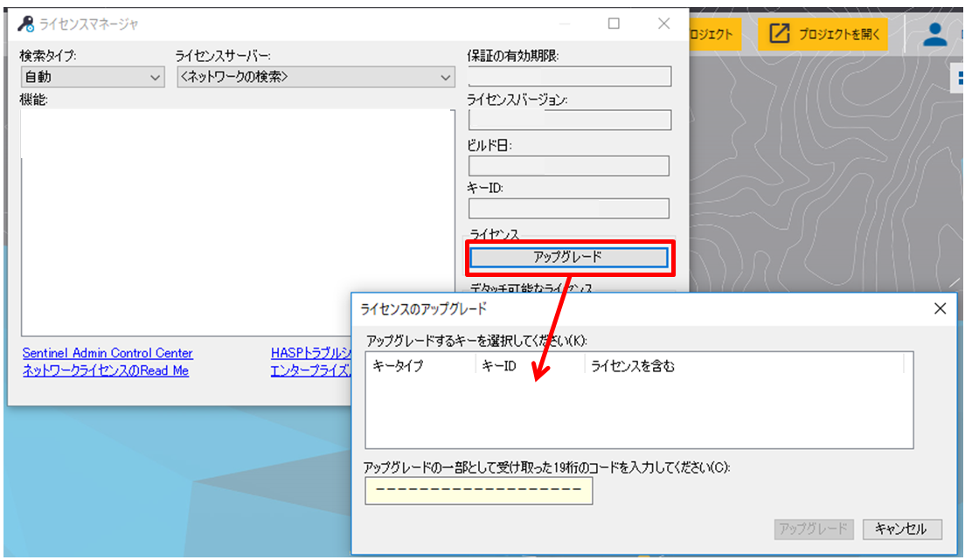965x560 pixels.
Task: Click the キャンセル button
Action: tap(901, 529)
